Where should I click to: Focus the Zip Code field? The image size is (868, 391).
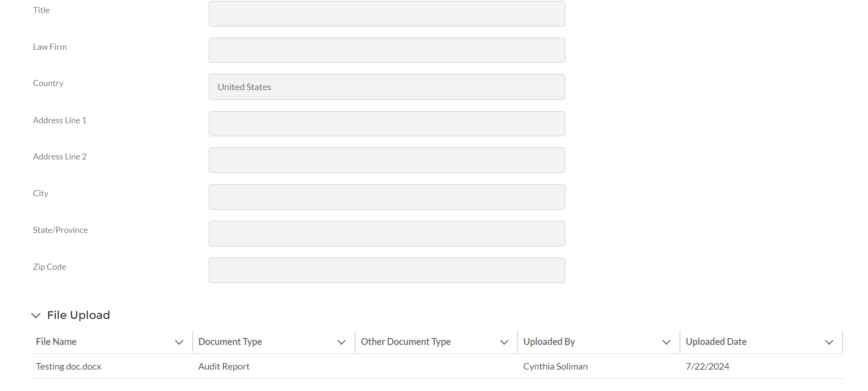point(387,270)
